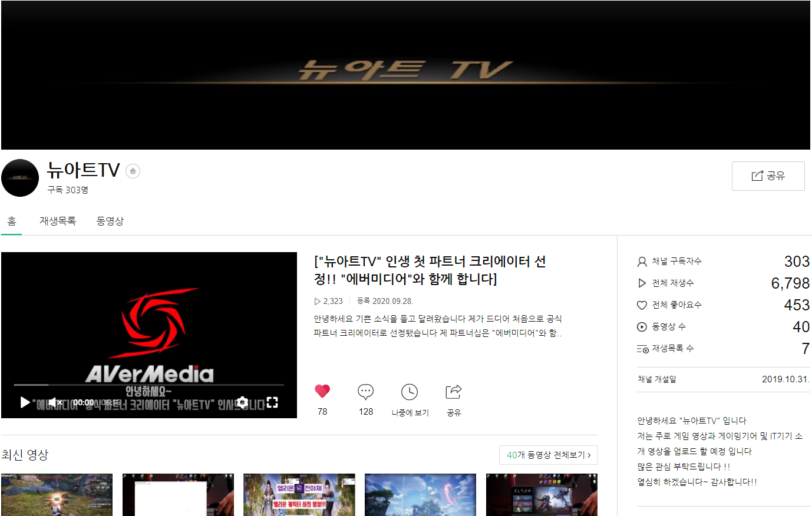
Task: Play the featured AVerMedia video
Action: point(25,402)
